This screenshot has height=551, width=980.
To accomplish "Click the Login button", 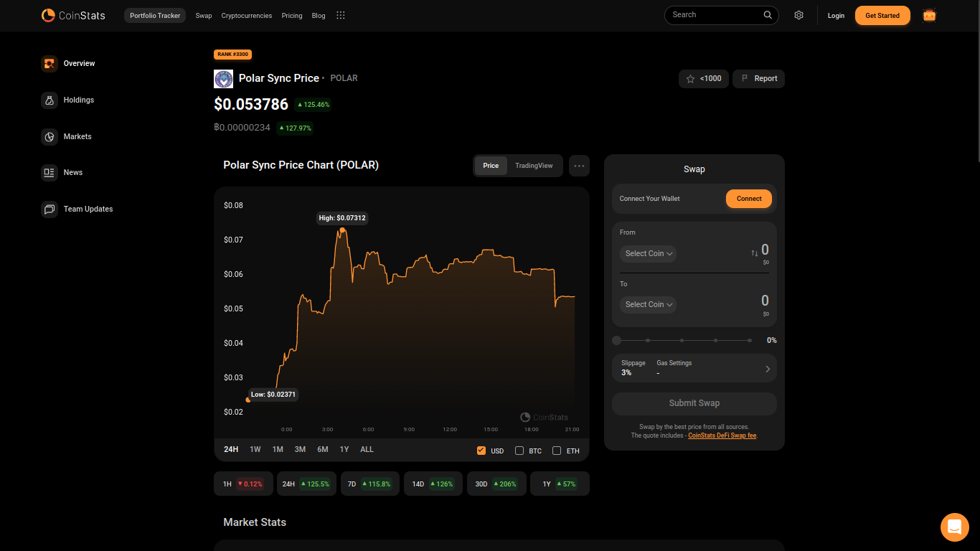I will click(x=836, y=16).
